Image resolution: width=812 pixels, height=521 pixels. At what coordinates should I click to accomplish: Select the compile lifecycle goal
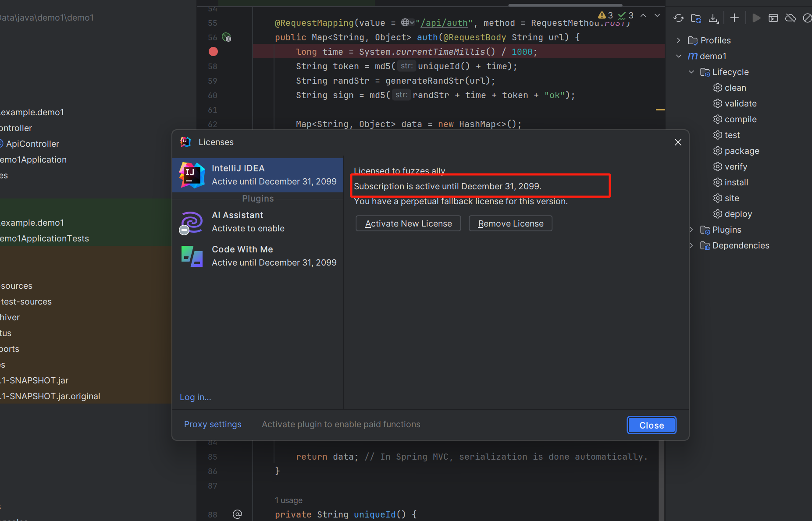point(735,119)
